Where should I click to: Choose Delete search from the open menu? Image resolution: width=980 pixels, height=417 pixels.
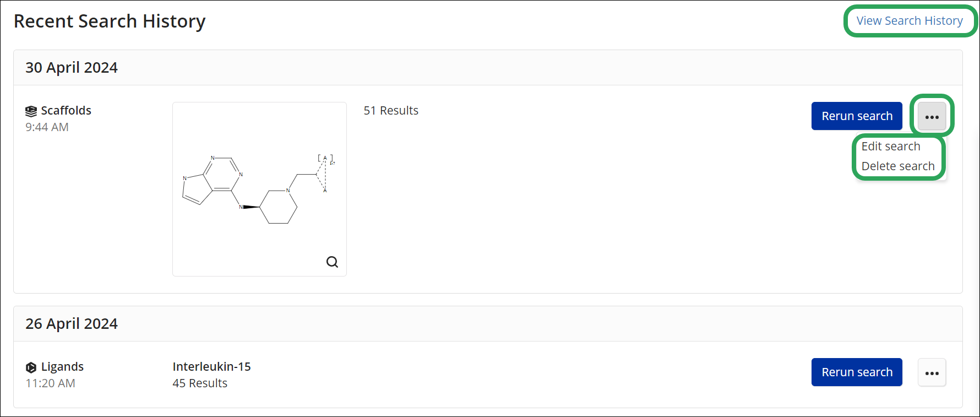tap(897, 166)
